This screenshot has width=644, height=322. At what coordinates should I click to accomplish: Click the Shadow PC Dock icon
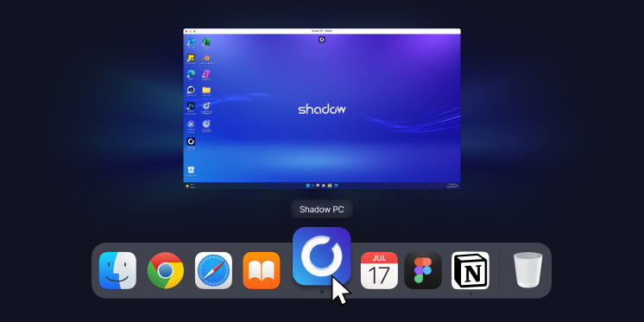(x=322, y=256)
